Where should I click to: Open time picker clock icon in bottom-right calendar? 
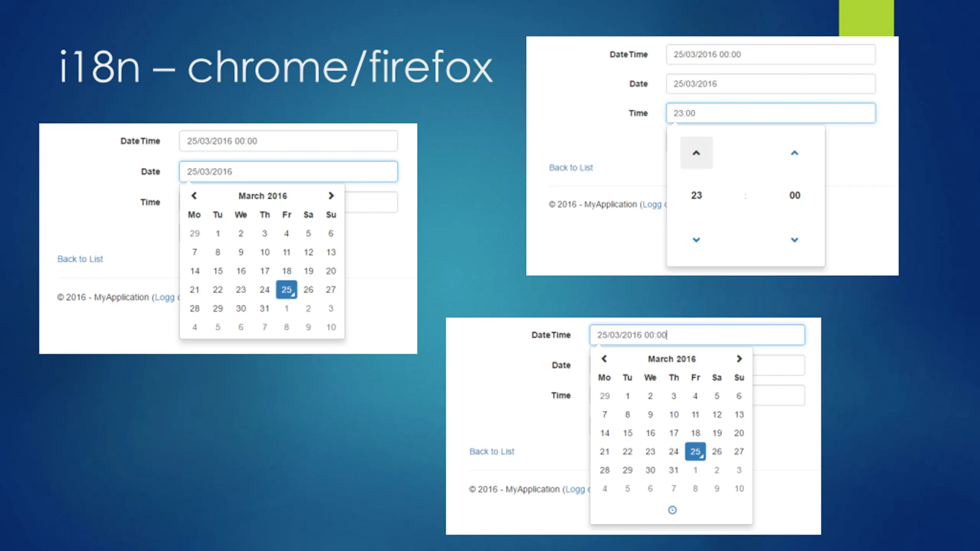click(672, 510)
